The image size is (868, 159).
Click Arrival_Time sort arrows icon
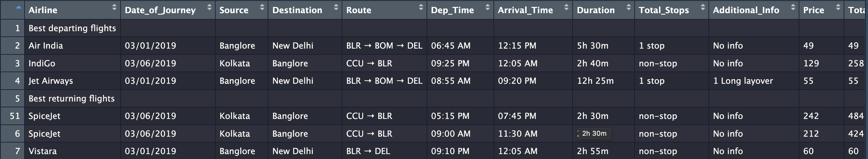[x=567, y=7]
